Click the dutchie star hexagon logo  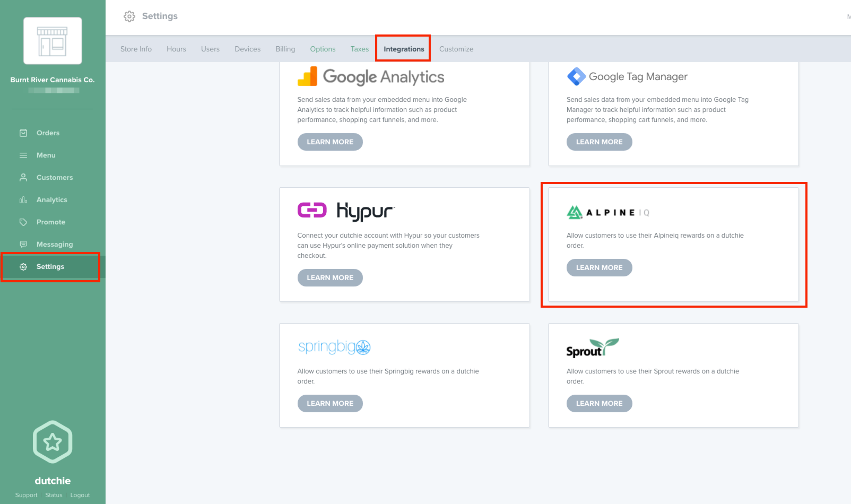point(53,442)
